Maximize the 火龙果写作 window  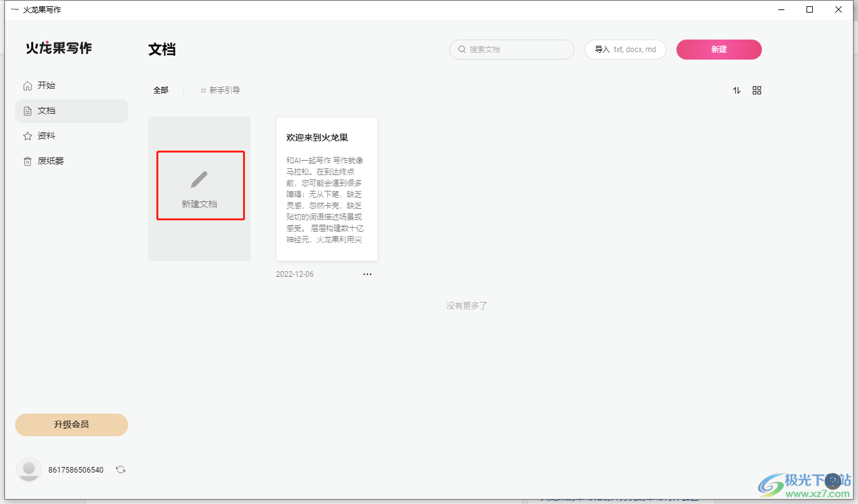coord(810,9)
